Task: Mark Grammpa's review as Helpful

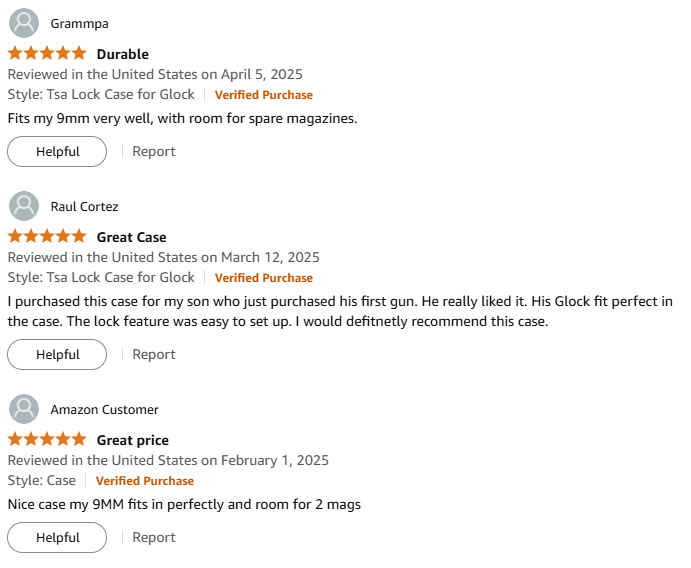Action: (x=57, y=152)
